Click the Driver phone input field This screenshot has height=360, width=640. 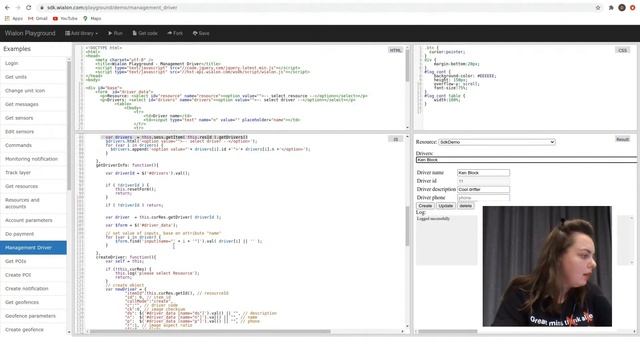483,198
